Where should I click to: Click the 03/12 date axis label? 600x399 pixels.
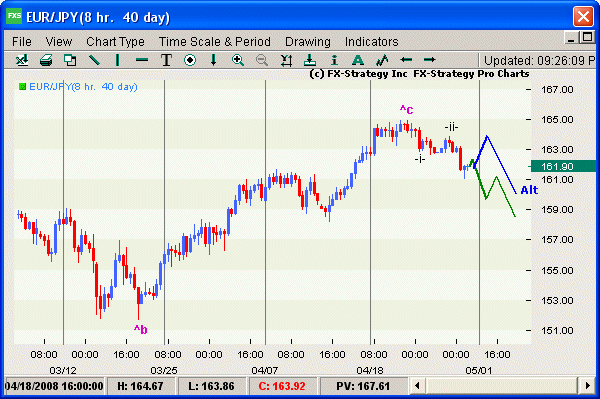[x=63, y=370]
